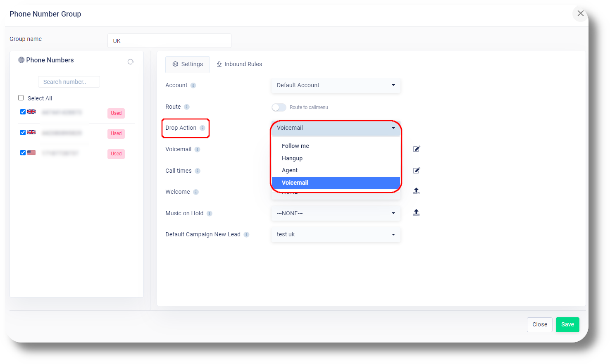Click the Account info icon
The image size is (610, 364).
(x=193, y=86)
